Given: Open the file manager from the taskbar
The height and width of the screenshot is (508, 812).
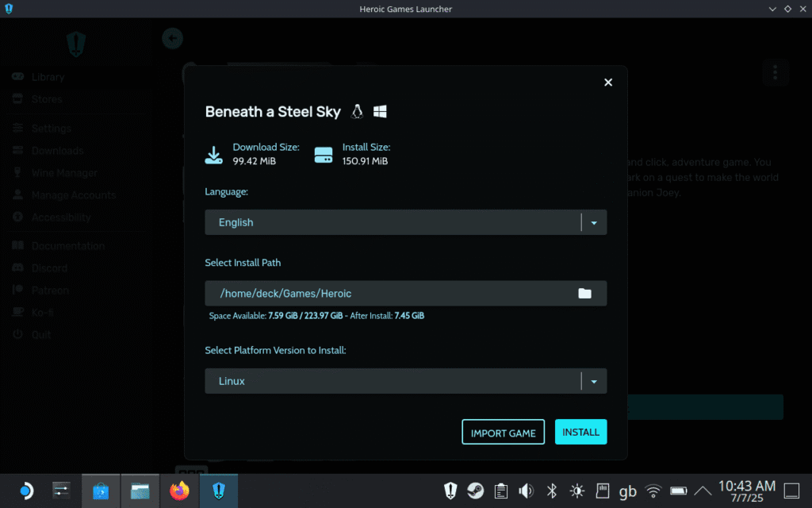Looking at the screenshot, I should pos(140,491).
